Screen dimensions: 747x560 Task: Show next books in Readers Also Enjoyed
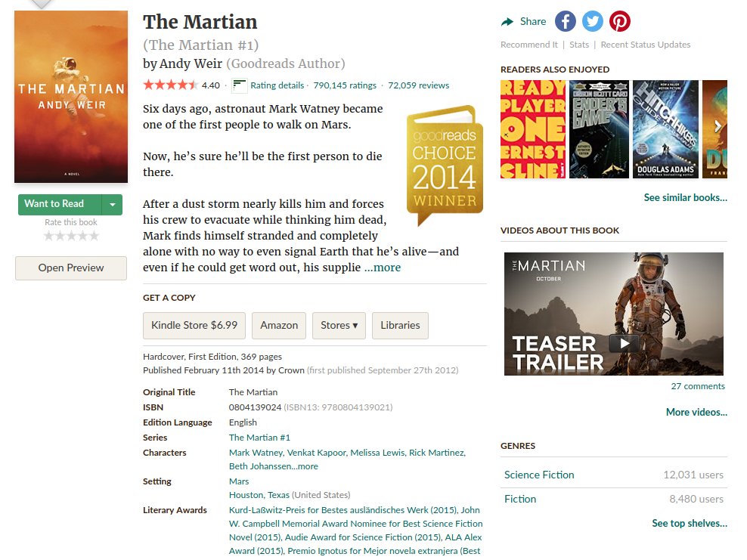(x=718, y=126)
